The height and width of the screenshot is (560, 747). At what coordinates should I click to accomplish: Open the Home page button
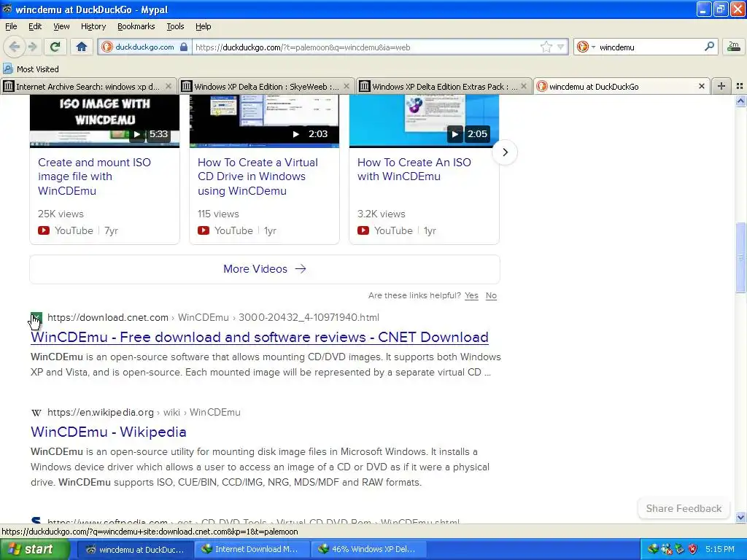[82, 47]
